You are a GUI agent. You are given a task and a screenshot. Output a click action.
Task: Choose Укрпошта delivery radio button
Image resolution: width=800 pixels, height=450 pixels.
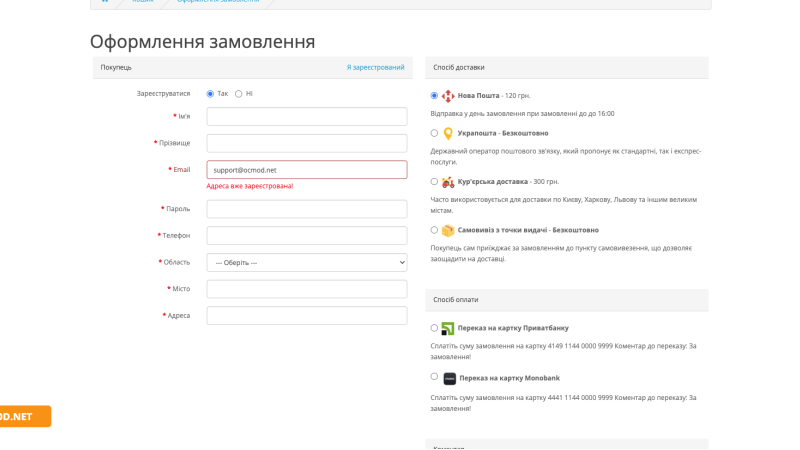434,133
